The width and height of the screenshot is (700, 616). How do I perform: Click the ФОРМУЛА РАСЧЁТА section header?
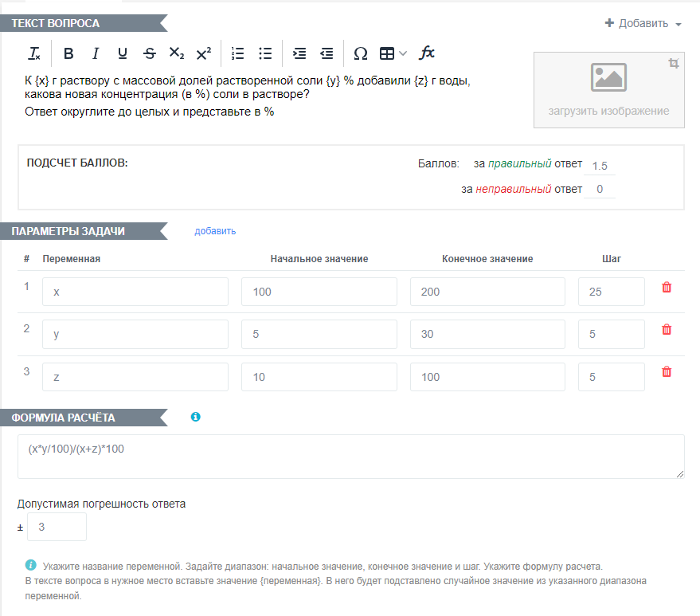84,418
